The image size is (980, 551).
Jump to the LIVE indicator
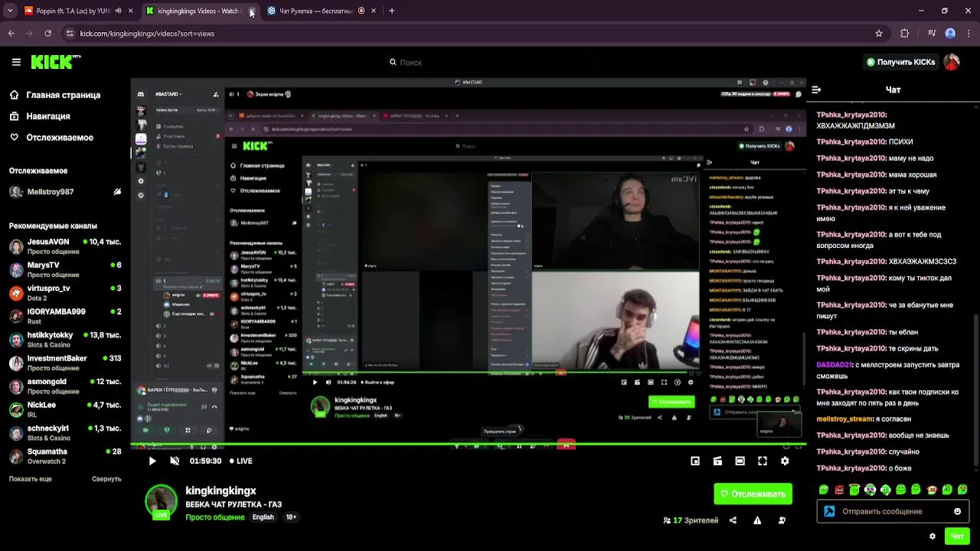[x=241, y=461]
